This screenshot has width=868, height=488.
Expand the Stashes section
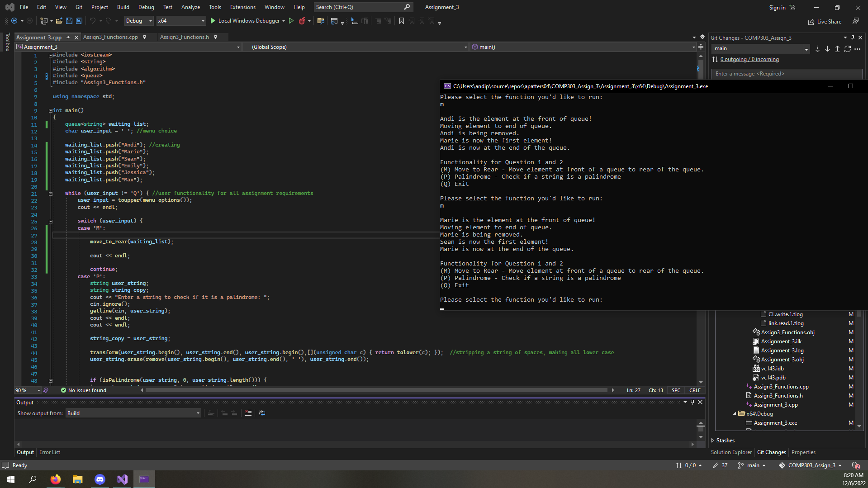point(713,441)
